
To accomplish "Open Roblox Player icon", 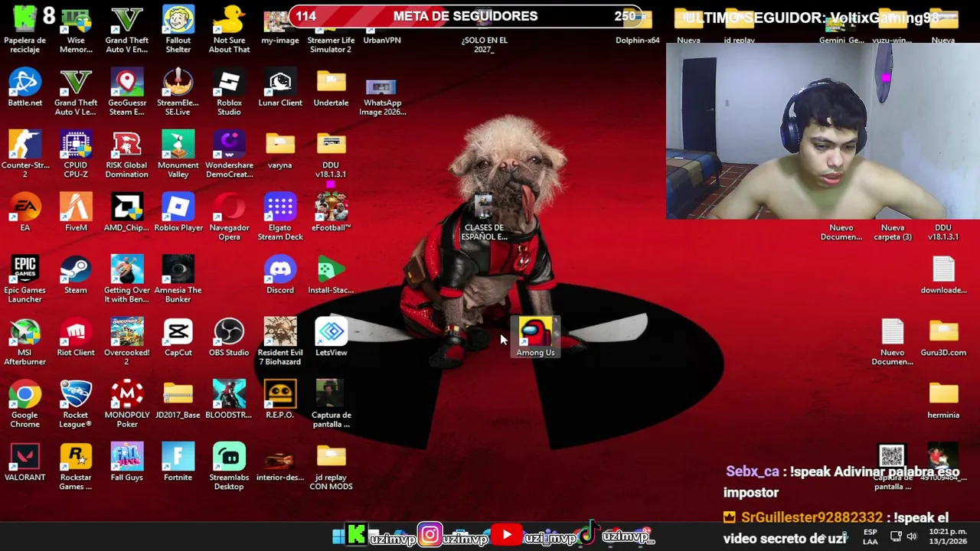I will tap(178, 213).
